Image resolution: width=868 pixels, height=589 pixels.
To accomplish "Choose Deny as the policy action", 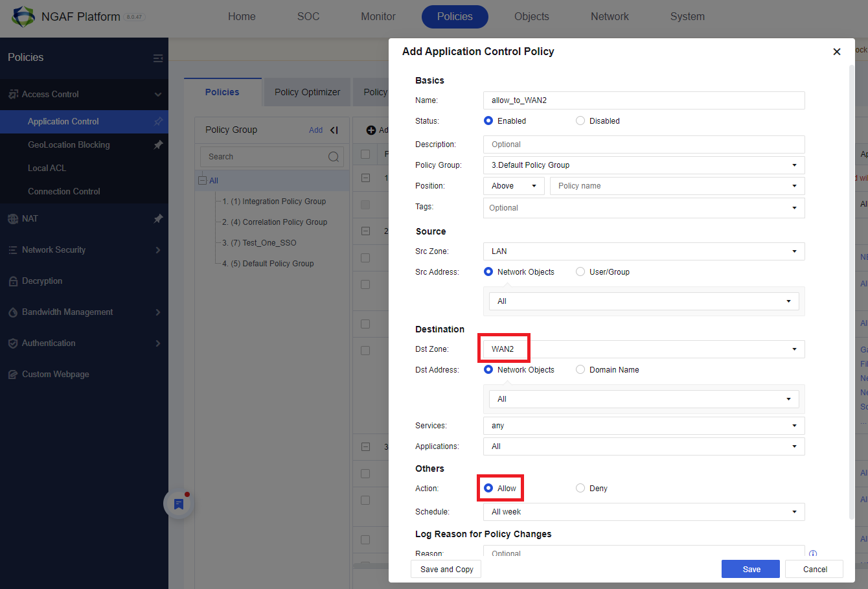I will [x=580, y=488].
